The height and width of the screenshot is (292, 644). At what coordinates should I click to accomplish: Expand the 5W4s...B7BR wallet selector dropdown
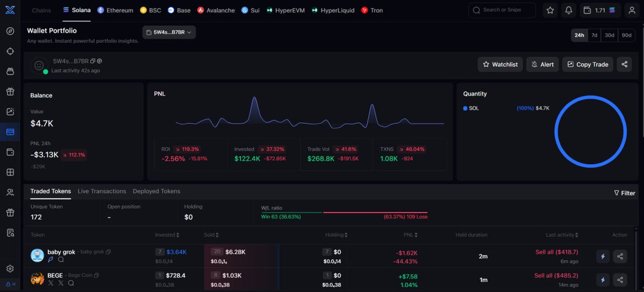(169, 32)
